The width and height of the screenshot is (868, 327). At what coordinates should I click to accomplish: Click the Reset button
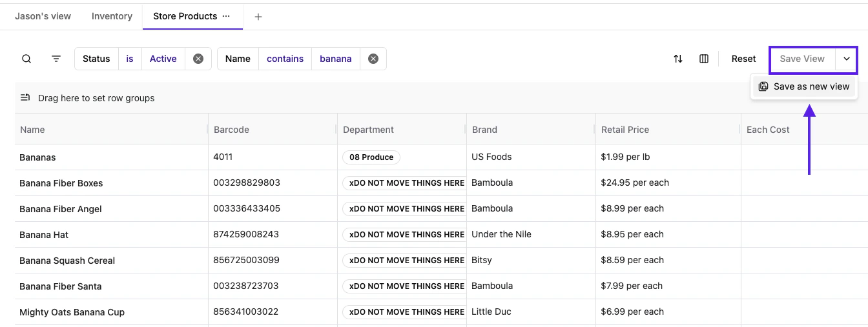tap(743, 59)
